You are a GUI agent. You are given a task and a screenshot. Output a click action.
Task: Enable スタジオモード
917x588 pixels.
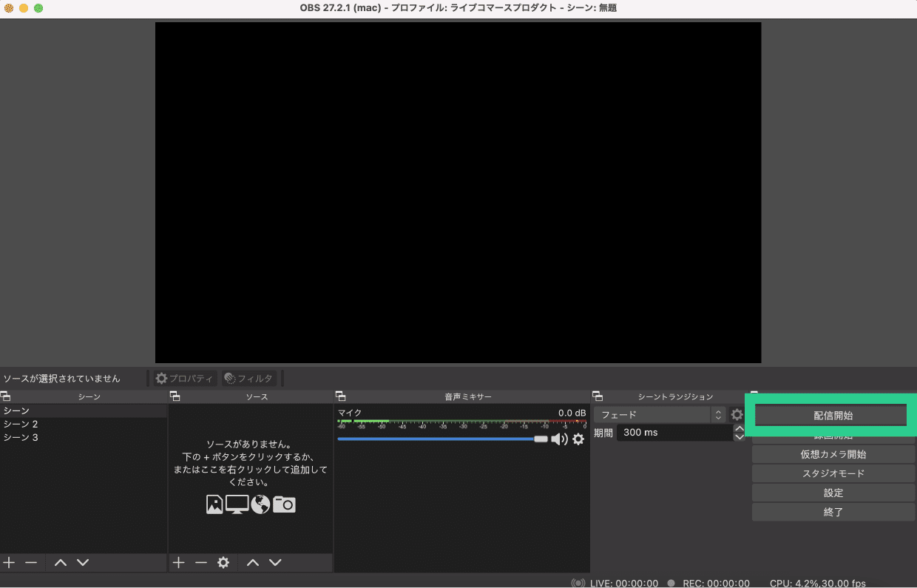click(x=833, y=473)
